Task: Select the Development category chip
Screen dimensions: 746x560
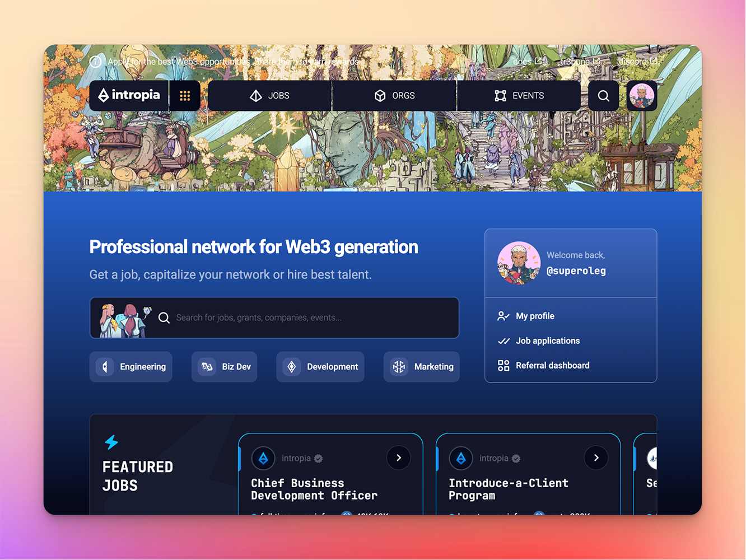Action: pos(320,367)
